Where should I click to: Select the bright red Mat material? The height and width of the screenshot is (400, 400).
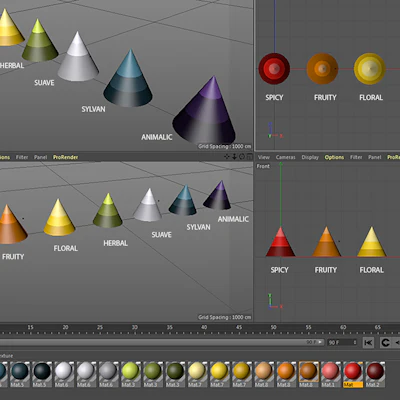(x=353, y=374)
